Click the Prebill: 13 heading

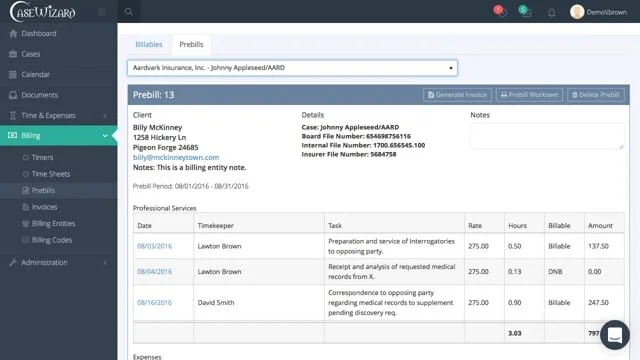click(153, 95)
